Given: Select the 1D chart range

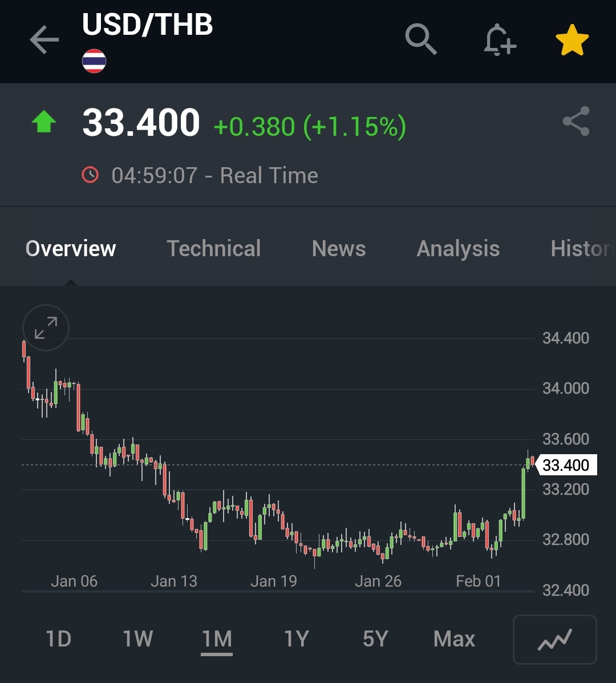Looking at the screenshot, I should pyautogui.click(x=58, y=639).
